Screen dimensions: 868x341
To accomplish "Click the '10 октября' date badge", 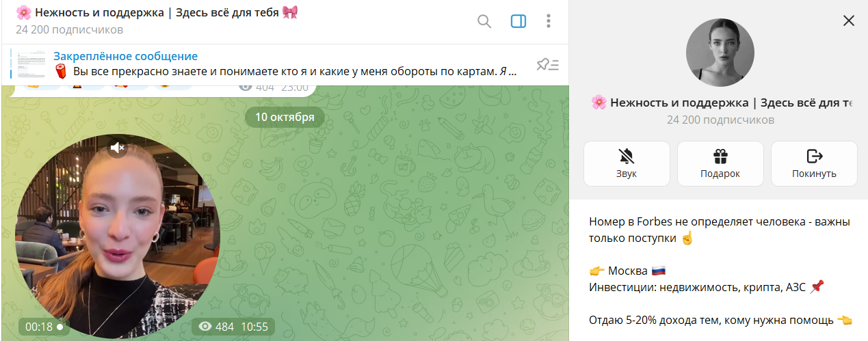I will [285, 117].
